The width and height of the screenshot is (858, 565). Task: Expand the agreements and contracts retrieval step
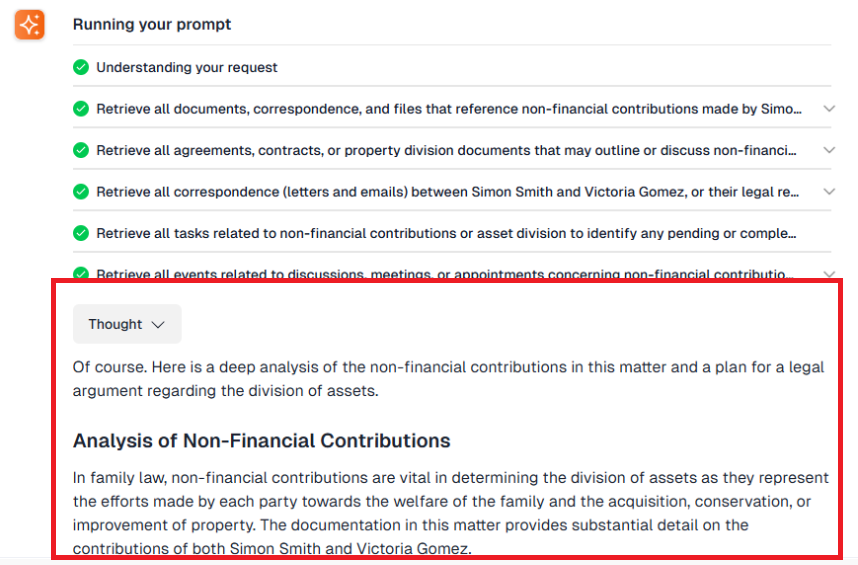point(828,150)
